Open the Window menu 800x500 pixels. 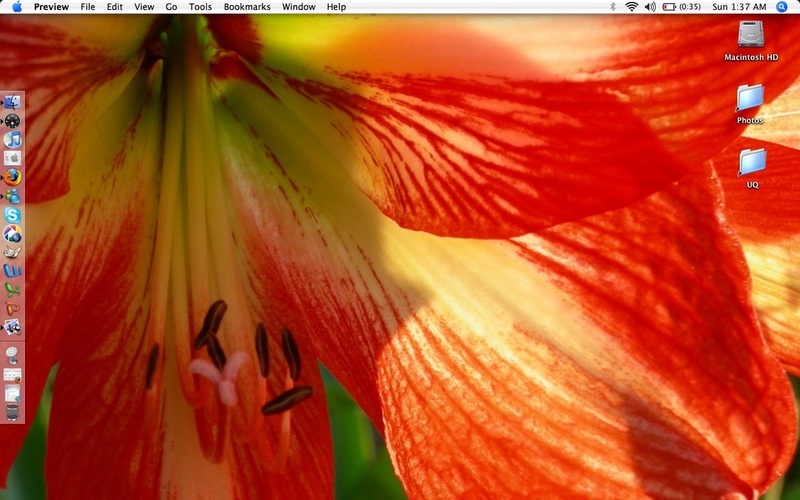(x=298, y=7)
